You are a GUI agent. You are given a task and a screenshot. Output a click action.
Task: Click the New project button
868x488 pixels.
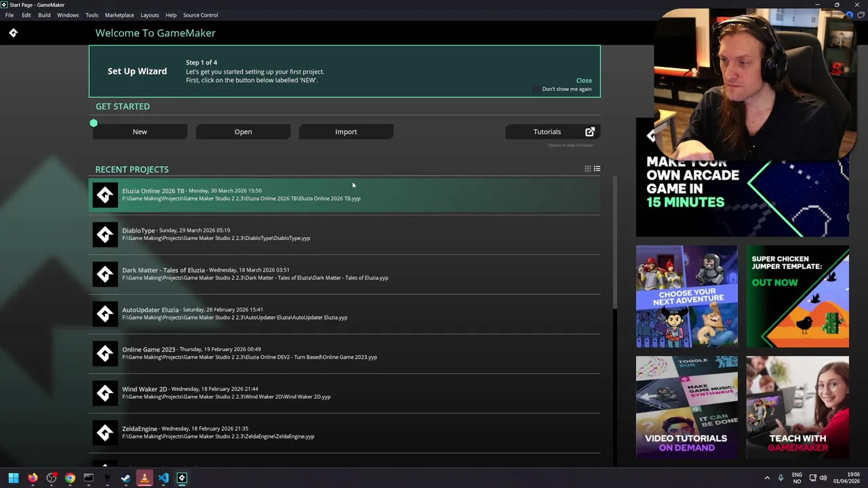140,131
